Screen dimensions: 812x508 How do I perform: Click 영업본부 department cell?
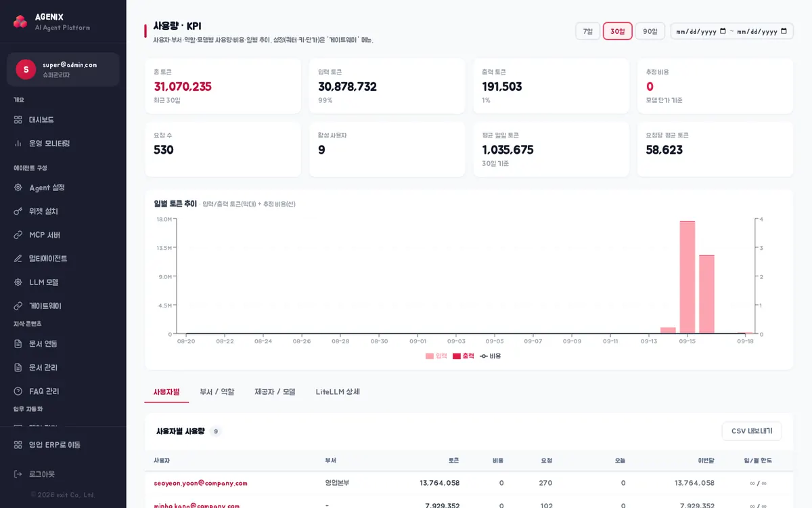click(x=337, y=483)
